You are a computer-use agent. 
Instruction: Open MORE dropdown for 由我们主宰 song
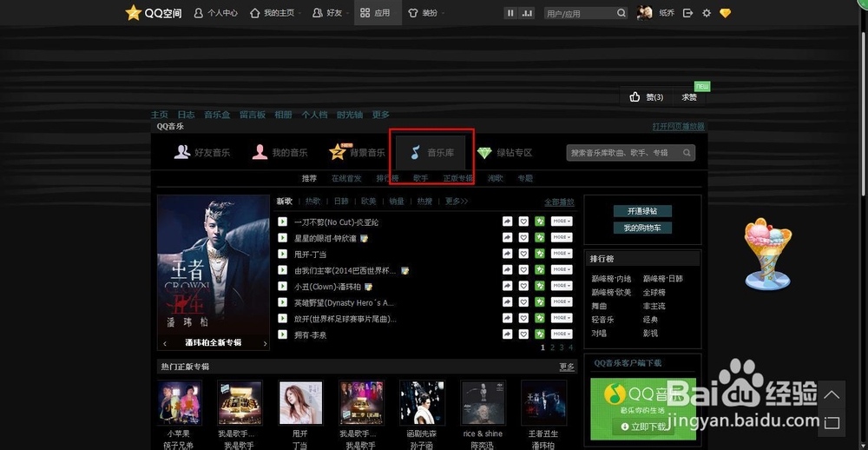click(562, 270)
